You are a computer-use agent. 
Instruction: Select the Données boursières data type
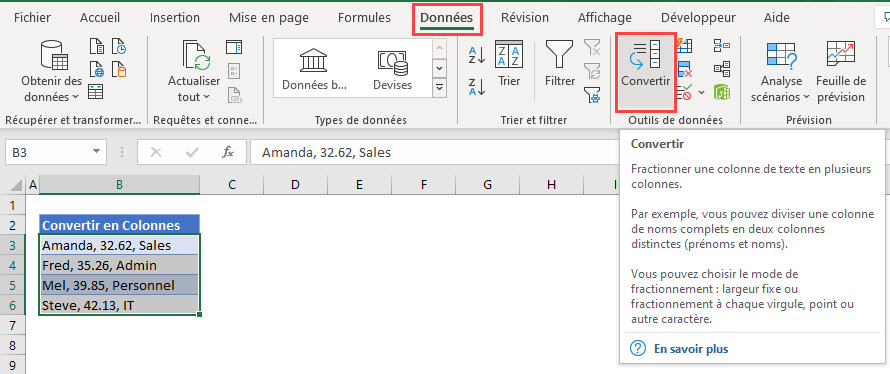point(314,69)
